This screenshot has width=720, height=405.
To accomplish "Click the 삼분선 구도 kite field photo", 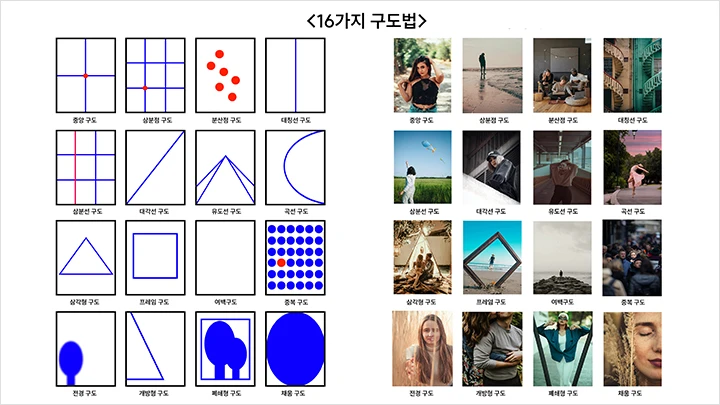I will [422, 167].
